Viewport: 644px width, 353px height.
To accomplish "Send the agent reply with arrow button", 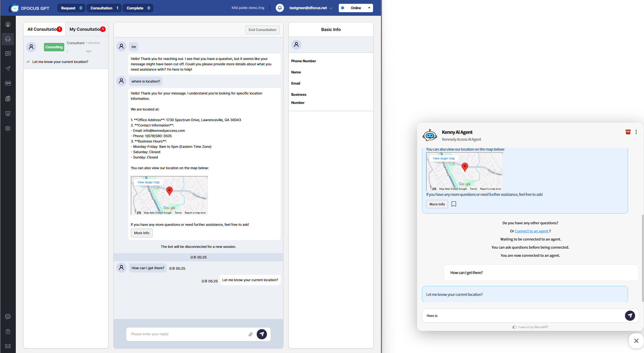I will [262, 334].
